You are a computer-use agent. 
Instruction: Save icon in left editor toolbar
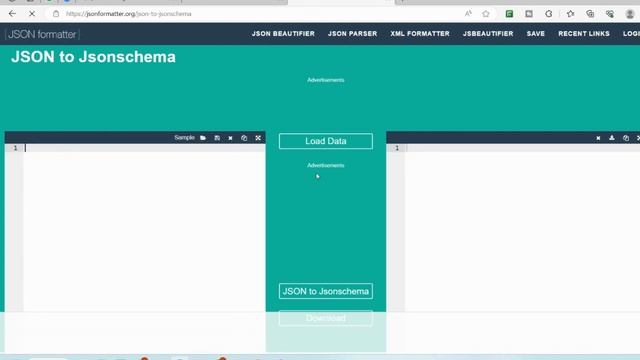(x=217, y=138)
